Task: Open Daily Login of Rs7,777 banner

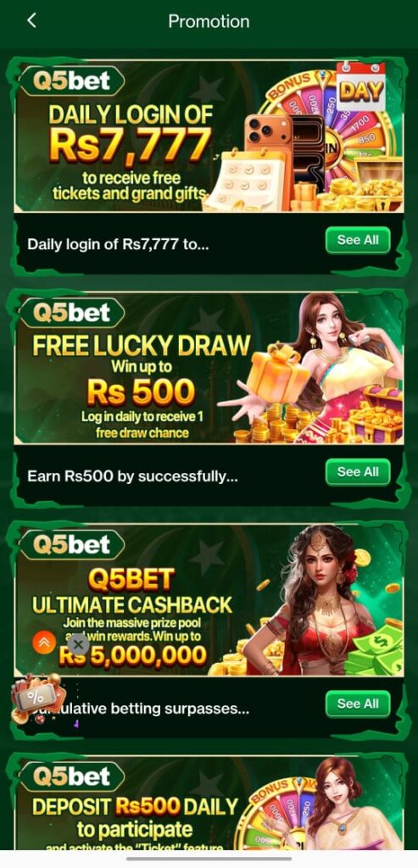Action: pos(209,136)
